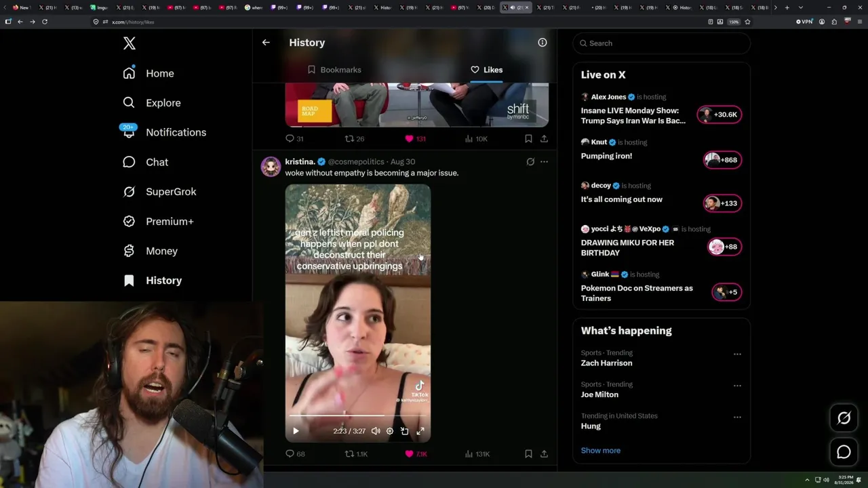Join Knut's Pumping iron live

[722, 160]
